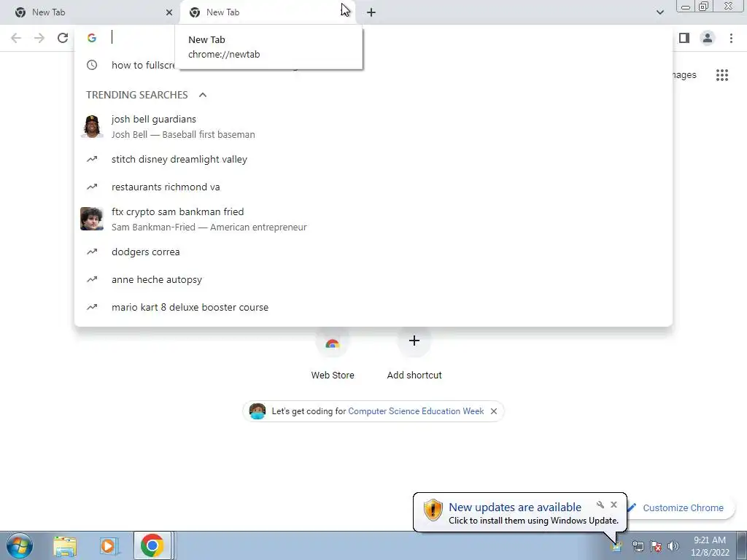Viewport: 747px width, 560px height.
Task: Open Windows Explorer from the taskbar
Action: point(65,545)
